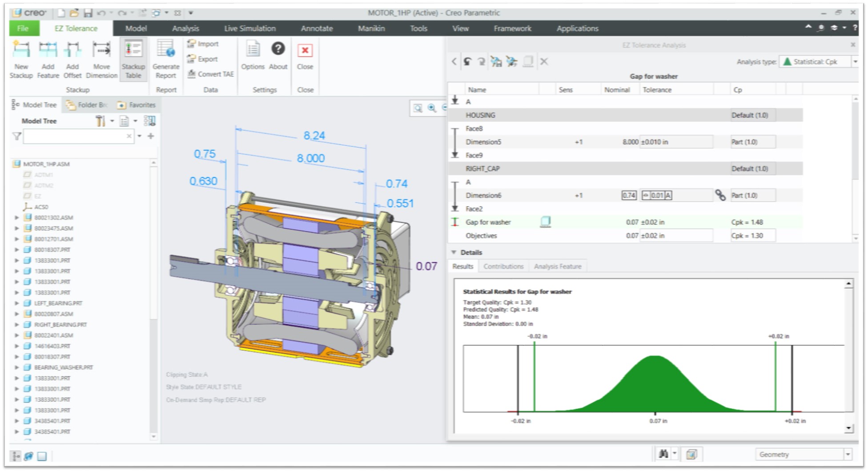Click the Open file icon in quick access
This screenshot has width=868, height=472.
74,13
